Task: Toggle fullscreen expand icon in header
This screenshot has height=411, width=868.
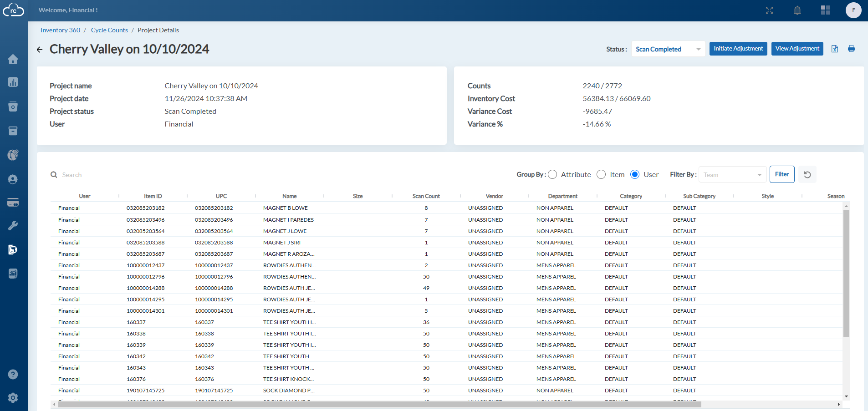Action: (769, 10)
